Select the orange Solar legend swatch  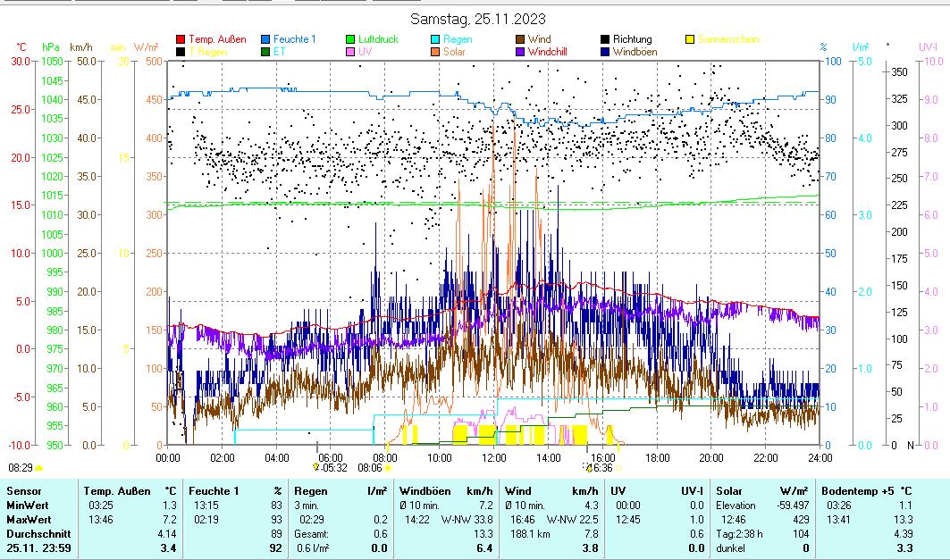435,52
